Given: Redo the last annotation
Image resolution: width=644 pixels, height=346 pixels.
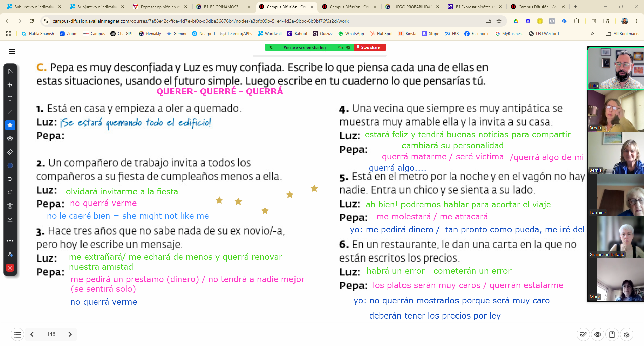Looking at the screenshot, I should click(10, 192).
